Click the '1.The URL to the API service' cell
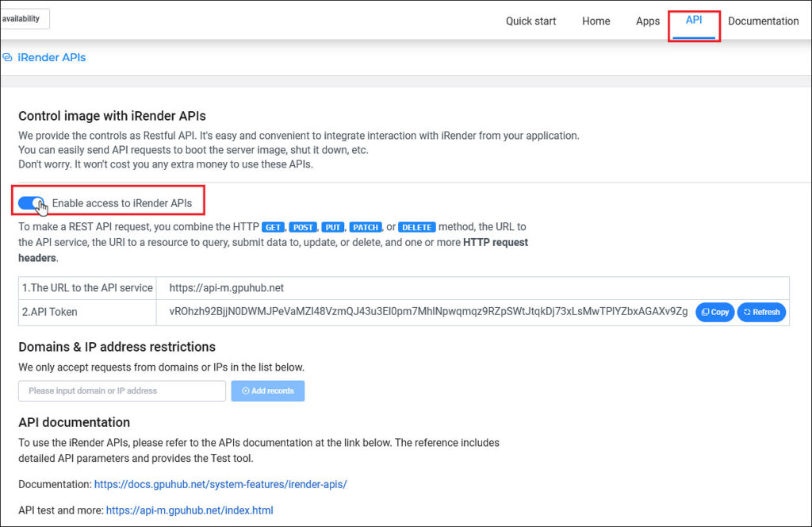The height and width of the screenshot is (527, 812). pos(87,287)
